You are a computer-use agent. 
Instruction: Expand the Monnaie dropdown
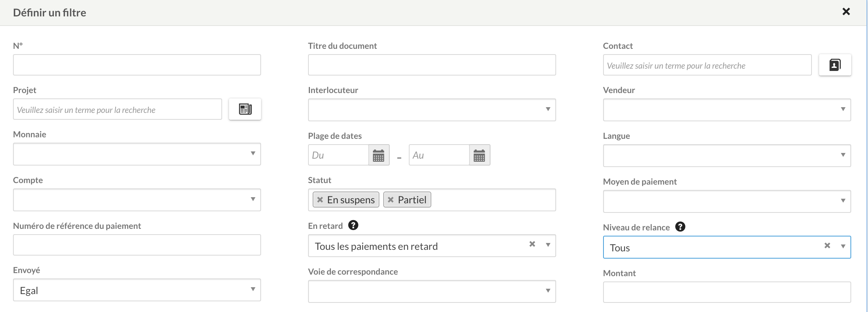[137, 154]
